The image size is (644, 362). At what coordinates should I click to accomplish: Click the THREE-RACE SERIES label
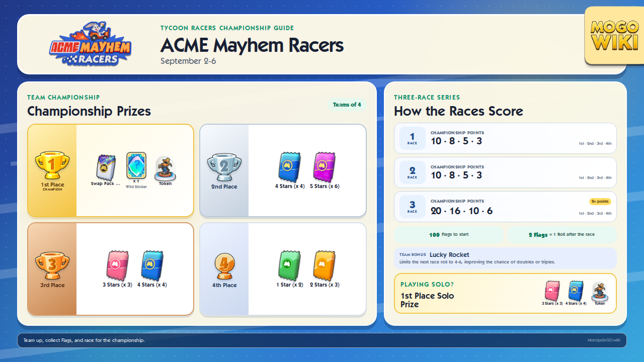pos(427,98)
